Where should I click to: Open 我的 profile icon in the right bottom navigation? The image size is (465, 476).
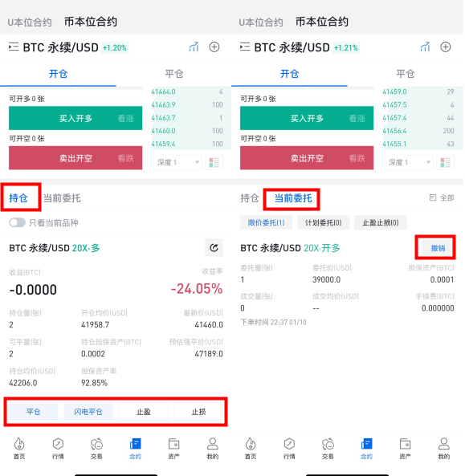click(x=444, y=449)
